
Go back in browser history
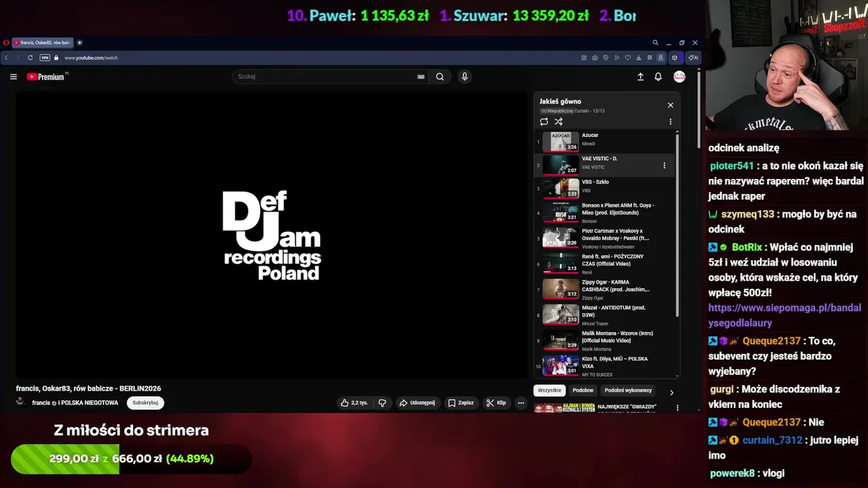coord(7,58)
